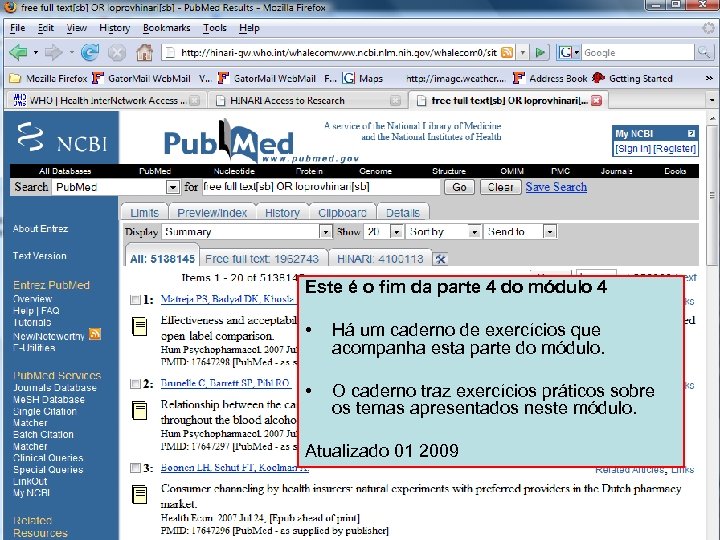Open the search engine selector dropdown
The width and height of the screenshot is (720, 540).
tap(569, 53)
